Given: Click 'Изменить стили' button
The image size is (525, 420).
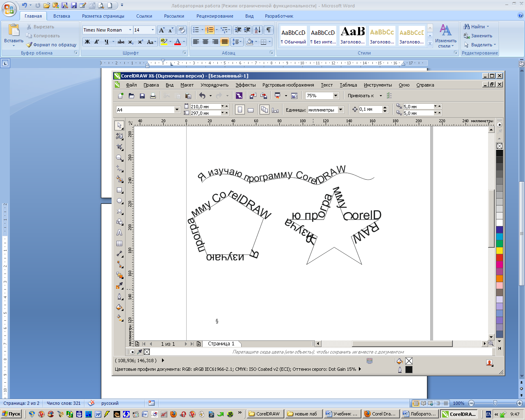Looking at the screenshot, I should coord(446,36).
